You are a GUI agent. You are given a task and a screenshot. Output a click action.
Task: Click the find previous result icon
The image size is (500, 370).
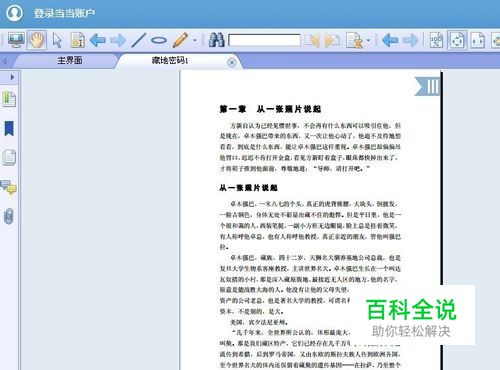[x=312, y=40]
